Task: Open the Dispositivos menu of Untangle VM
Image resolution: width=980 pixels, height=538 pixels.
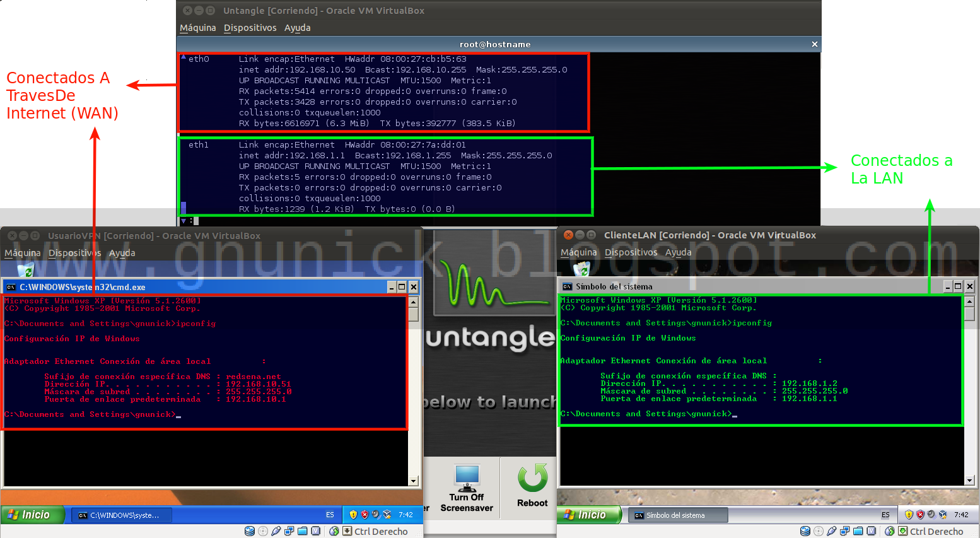Action: pyautogui.click(x=250, y=28)
